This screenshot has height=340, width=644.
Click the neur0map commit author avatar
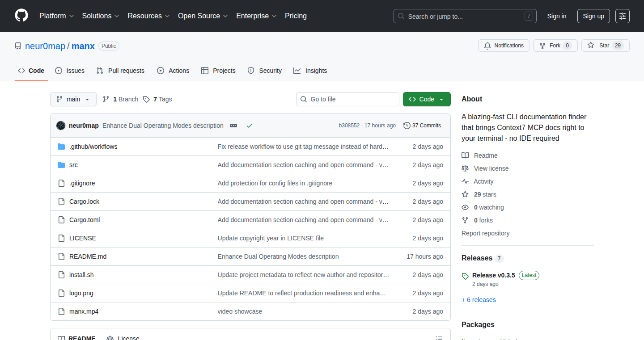pos(61,126)
